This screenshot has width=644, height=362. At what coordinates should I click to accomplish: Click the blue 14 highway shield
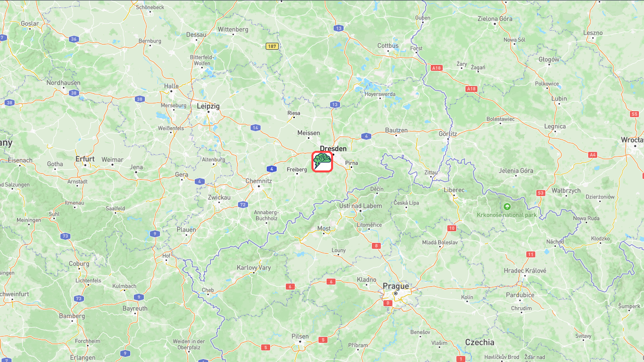[x=256, y=128]
